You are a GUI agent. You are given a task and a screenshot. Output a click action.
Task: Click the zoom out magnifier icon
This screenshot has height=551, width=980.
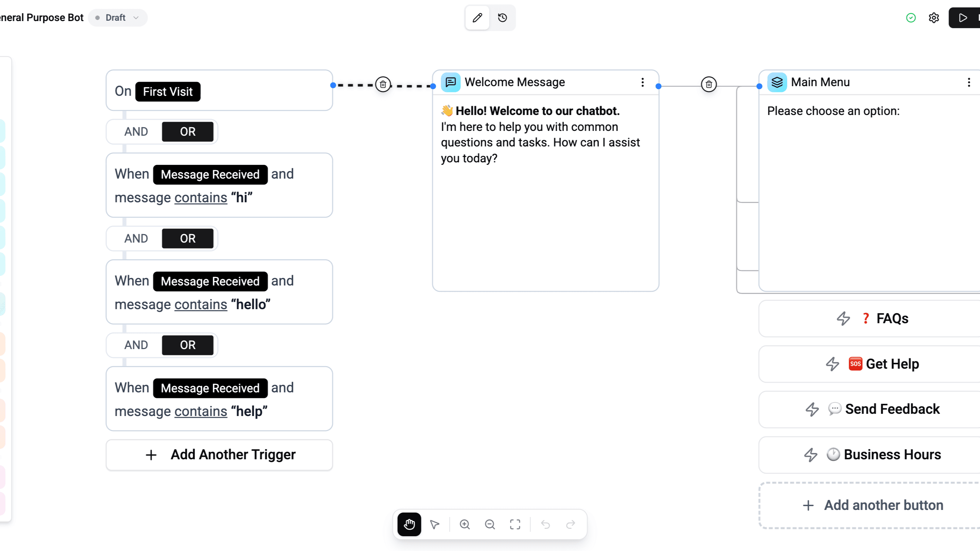click(490, 524)
